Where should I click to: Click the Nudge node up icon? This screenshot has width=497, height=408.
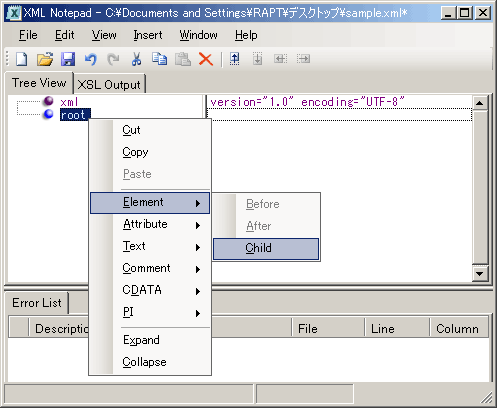click(x=235, y=59)
